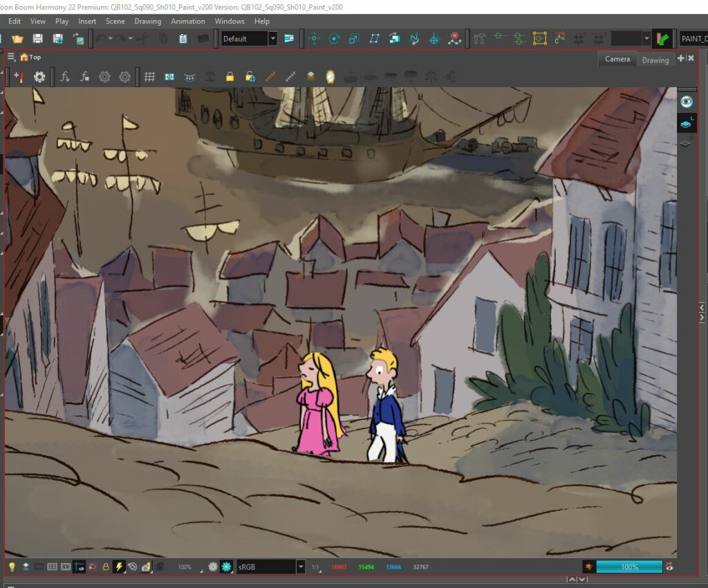This screenshot has height=588, width=708.
Task: Click the yellow padlock icon in Camera toolbar
Action: pyautogui.click(x=230, y=77)
